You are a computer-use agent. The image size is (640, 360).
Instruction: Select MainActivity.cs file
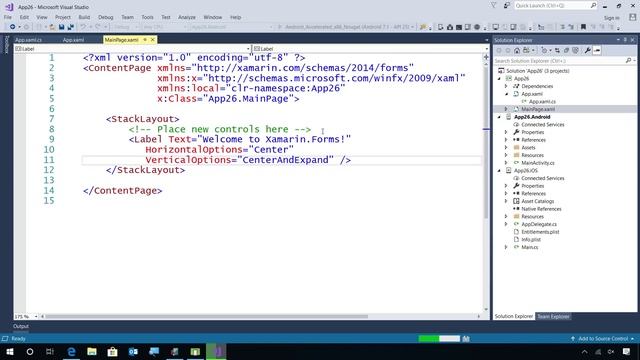click(538, 163)
